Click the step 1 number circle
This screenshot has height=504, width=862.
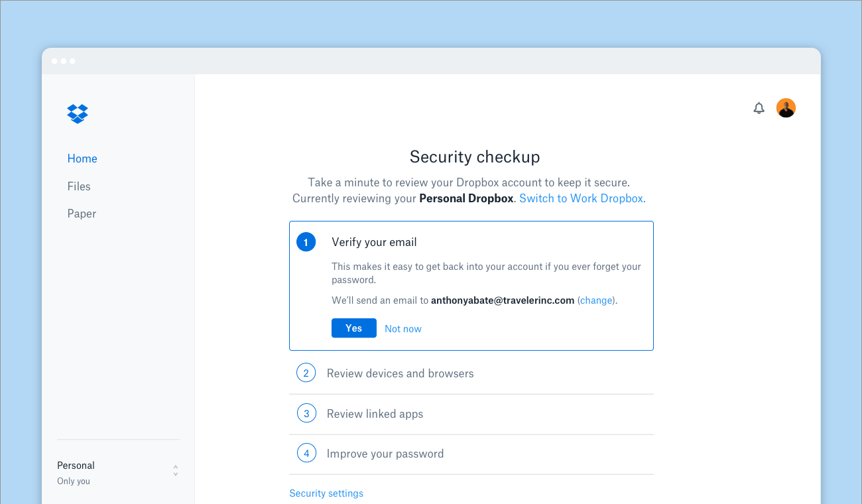click(306, 242)
